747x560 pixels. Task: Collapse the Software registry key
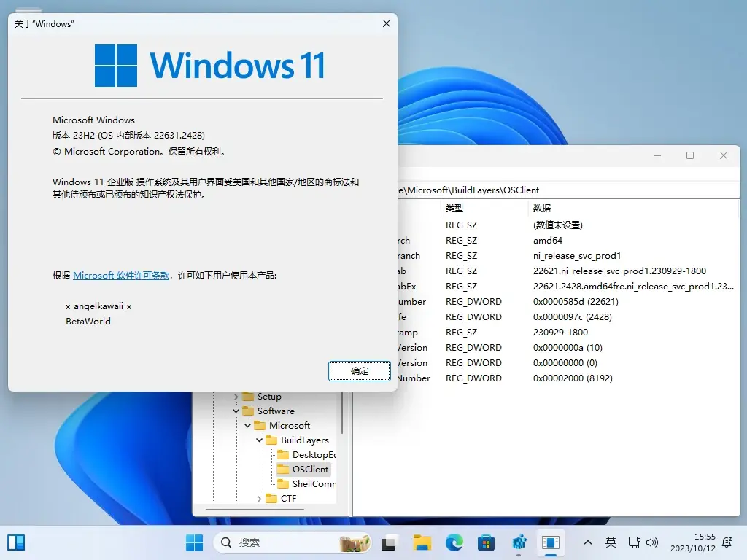click(x=236, y=411)
